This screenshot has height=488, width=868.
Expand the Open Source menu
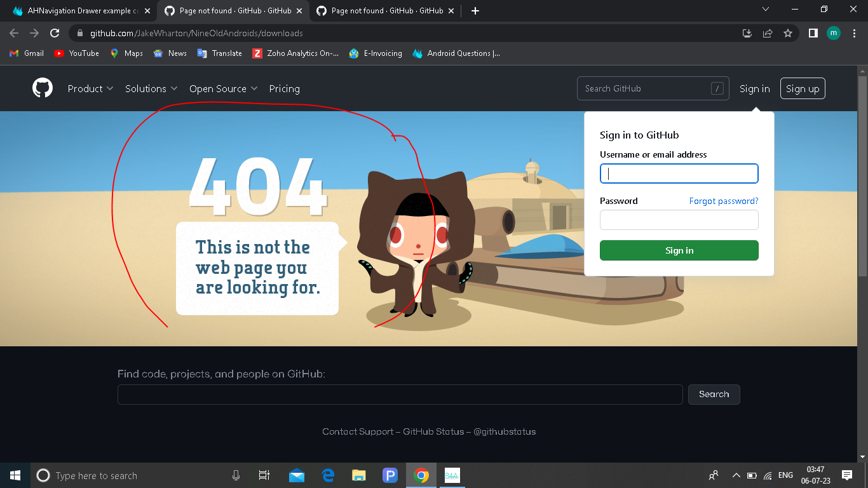click(x=224, y=89)
